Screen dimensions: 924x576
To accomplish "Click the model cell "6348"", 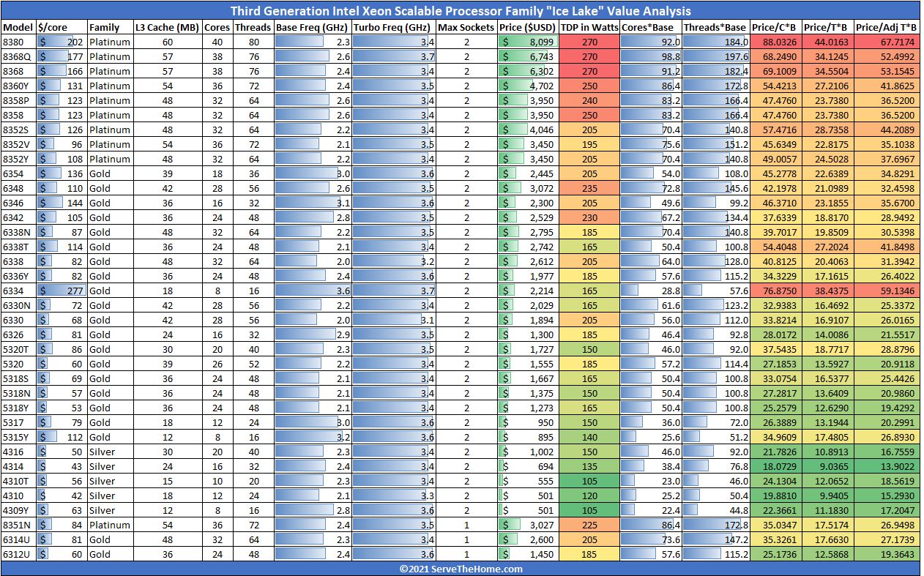I will coord(19,188).
